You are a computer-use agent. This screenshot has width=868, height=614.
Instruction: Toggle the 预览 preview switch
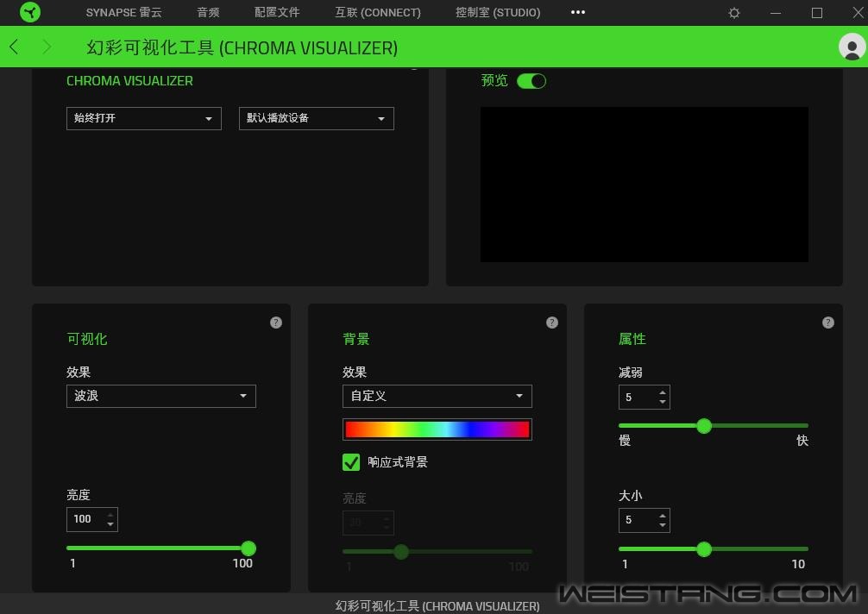pos(531,81)
